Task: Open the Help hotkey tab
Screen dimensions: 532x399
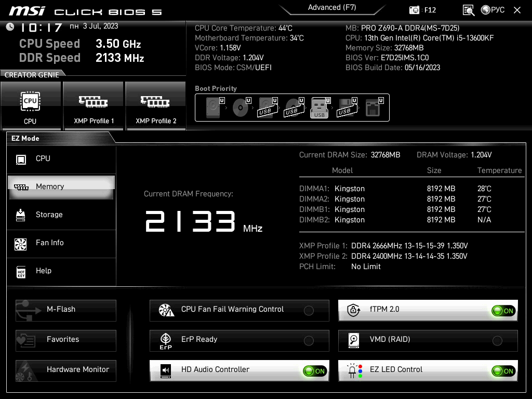Action: 61,271
